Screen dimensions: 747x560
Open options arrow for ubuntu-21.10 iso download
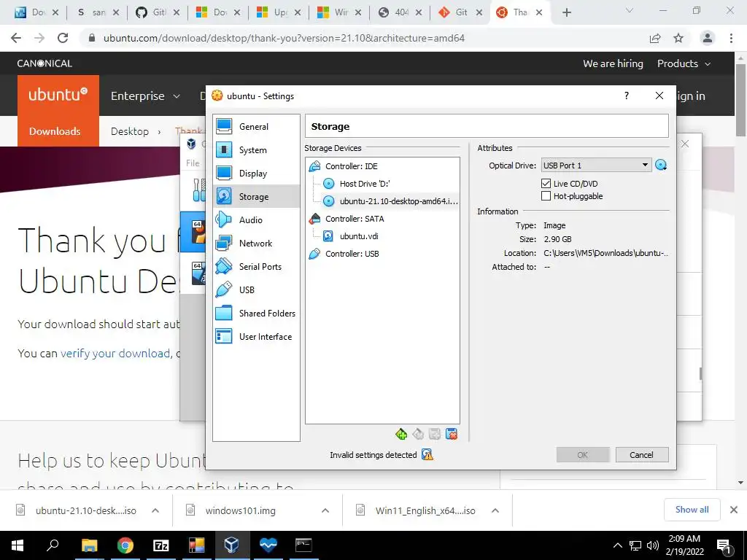coord(155,510)
